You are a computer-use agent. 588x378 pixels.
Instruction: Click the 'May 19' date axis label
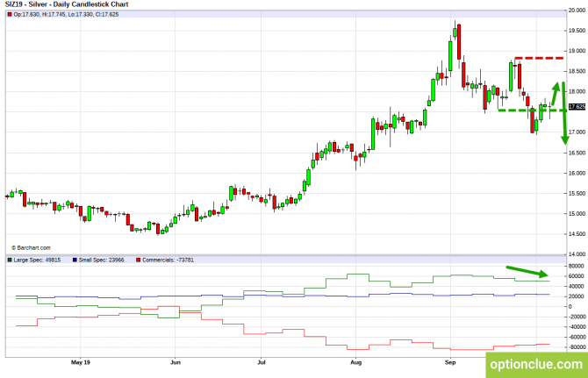(x=80, y=362)
